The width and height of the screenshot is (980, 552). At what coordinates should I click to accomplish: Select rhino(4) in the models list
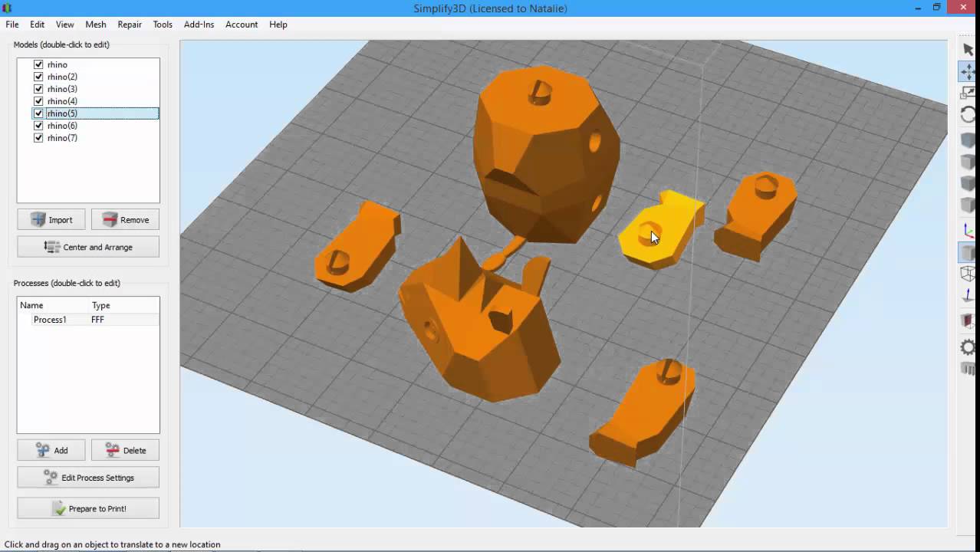click(62, 101)
